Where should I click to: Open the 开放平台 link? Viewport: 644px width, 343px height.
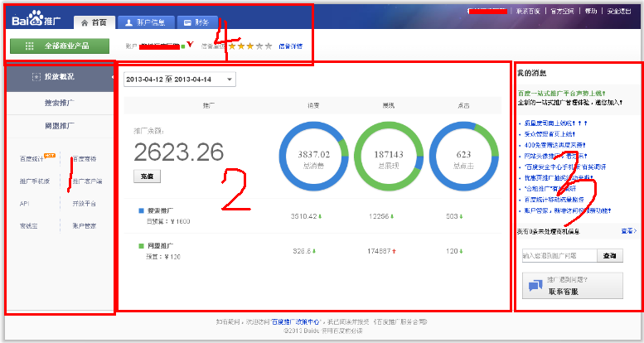pos(85,203)
